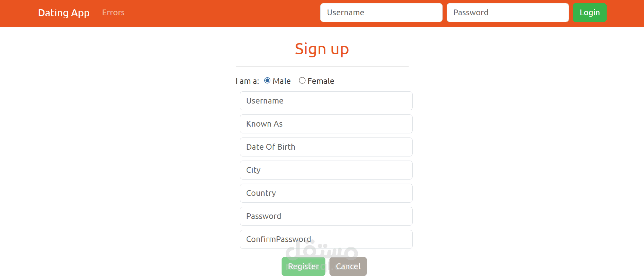Focus the navbar Username field
The width and height of the screenshot is (644, 278).
381,13
